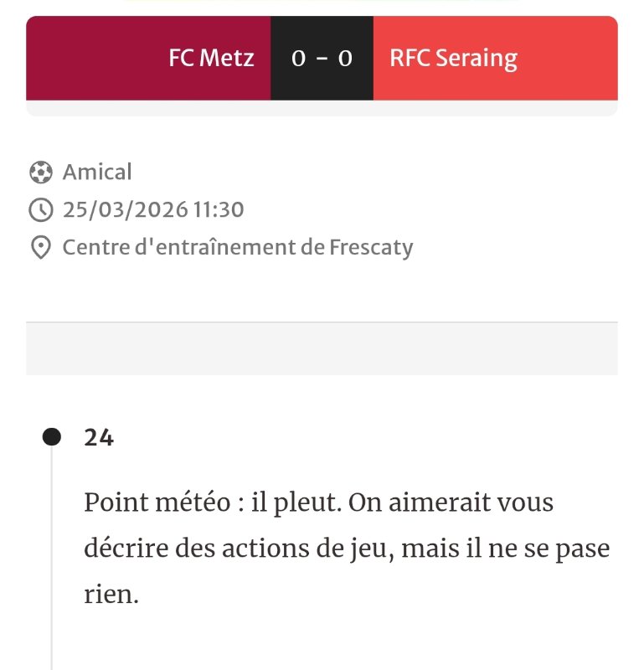Click the minute 24 label
The height and width of the screenshot is (670, 644).
pos(99,437)
